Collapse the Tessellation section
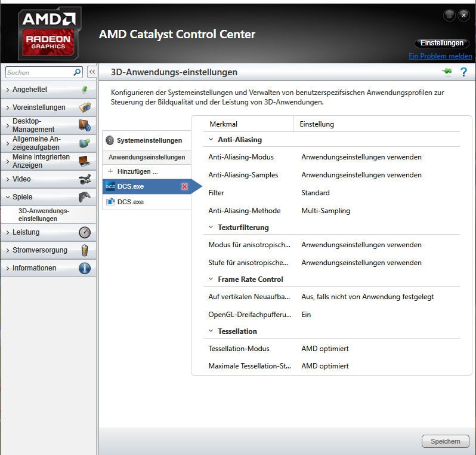This screenshot has height=455, width=476. (x=211, y=331)
